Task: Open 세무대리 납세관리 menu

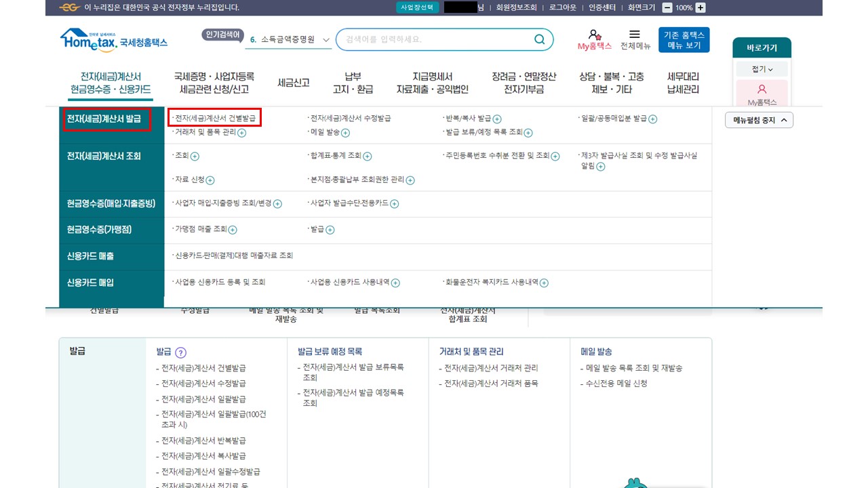Action: click(x=683, y=83)
